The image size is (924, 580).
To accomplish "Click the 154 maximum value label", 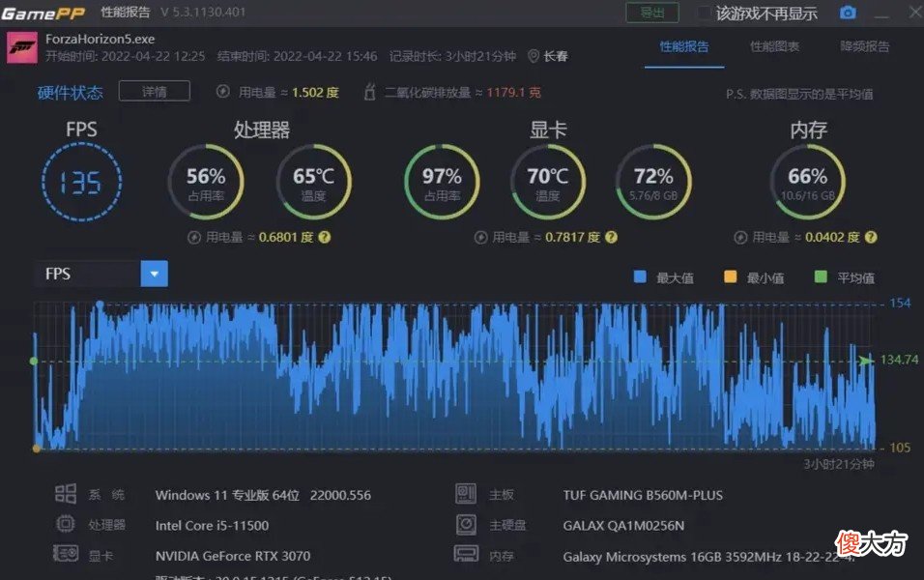I will [900, 303].
